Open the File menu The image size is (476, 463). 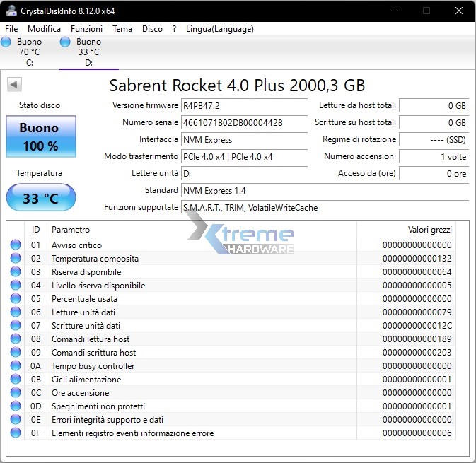pos(11,29)
